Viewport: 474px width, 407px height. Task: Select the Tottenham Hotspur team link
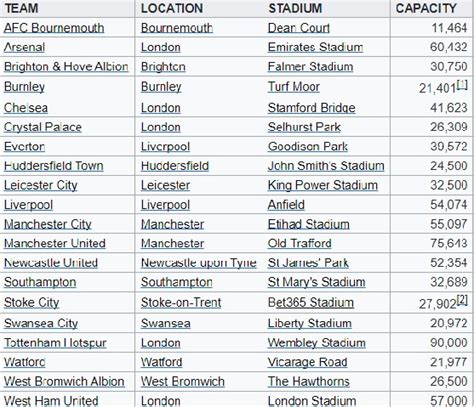pyautogui.click(x=55, y=343)
